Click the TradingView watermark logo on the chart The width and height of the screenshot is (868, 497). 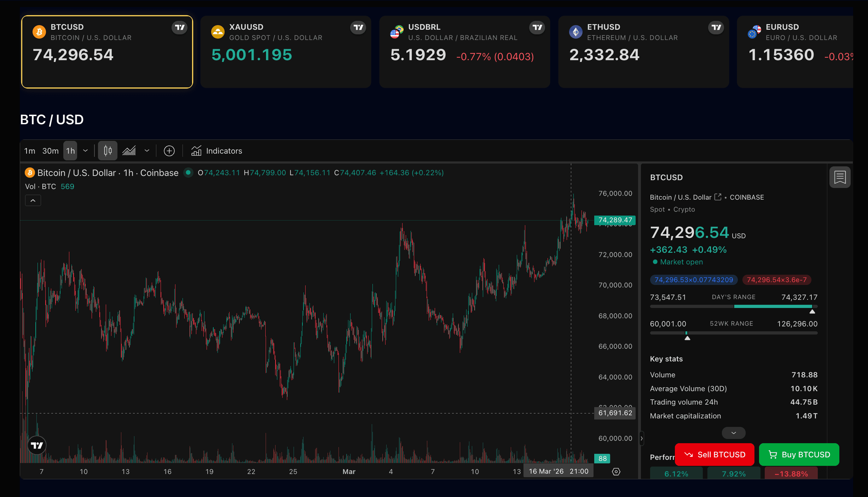(x=37, y=445)
